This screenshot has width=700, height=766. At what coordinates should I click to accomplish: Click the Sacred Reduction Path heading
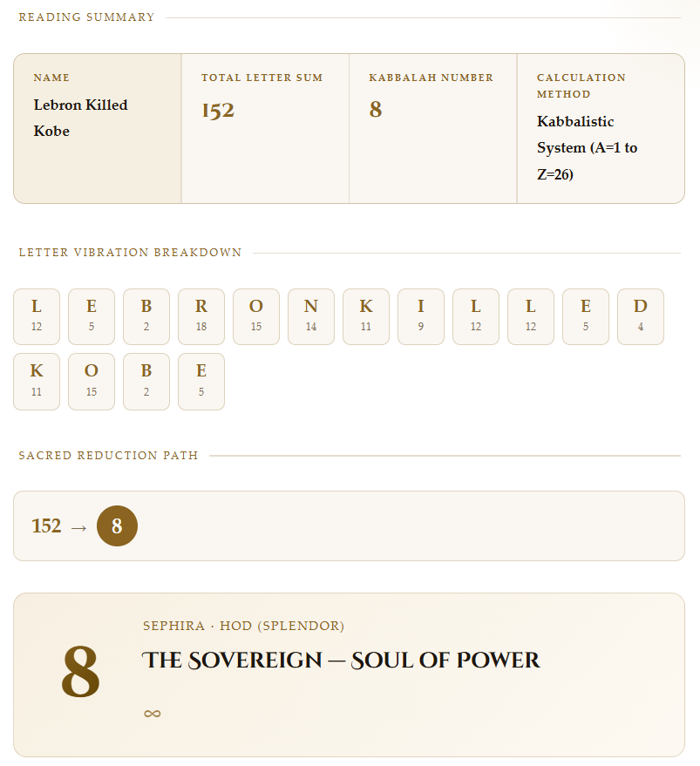tap(108, 455)
